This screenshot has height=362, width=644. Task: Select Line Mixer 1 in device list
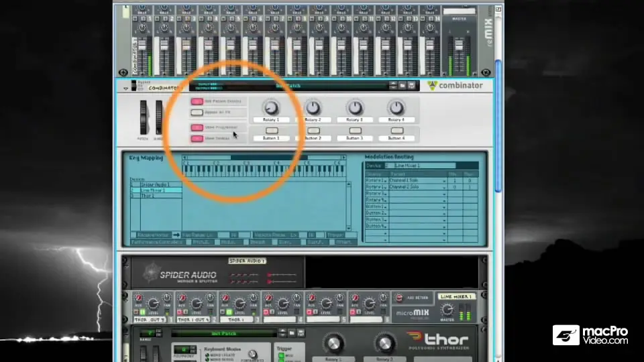156,190
